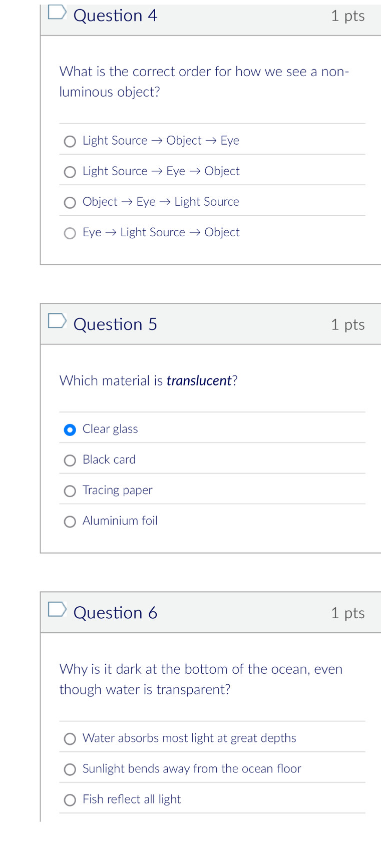The image size is (381, 868).
Task: Click the 'Black card' answer label text
Action: (x=109, y=460)
